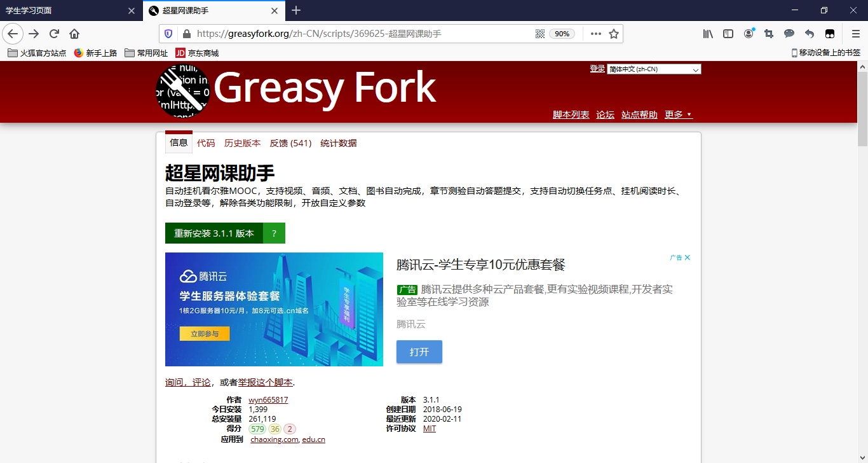This screenshot has width=868, height=463.
Task: Open the 历史版本 tab
Action: point(242,143)
